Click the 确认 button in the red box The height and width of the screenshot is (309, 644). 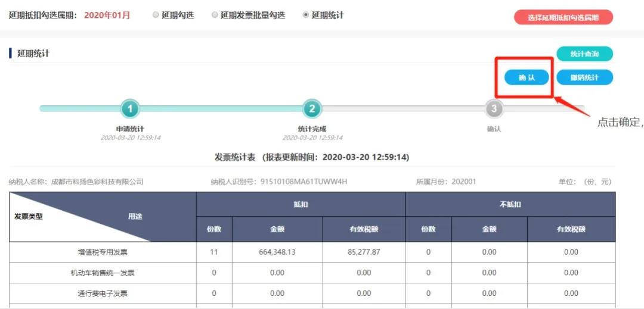[x=527, y=78]
